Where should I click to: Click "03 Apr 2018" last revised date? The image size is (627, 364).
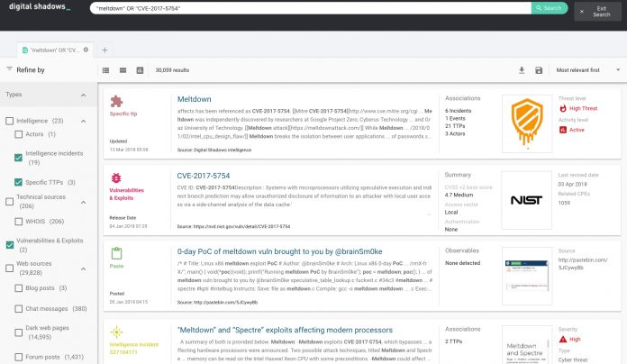tap(573, 185)
